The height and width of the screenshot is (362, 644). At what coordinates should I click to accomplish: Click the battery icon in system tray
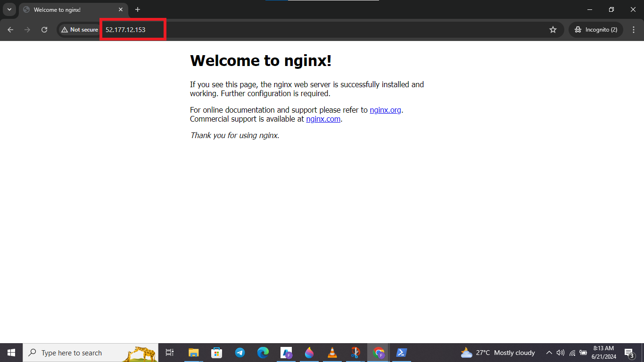tap(583, 353)
